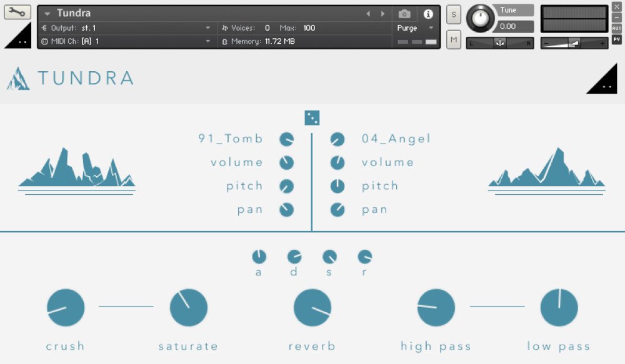Remove the Tundra instrument with X
625x364 pixels.
pyautogui.click(x=616, y=7)
